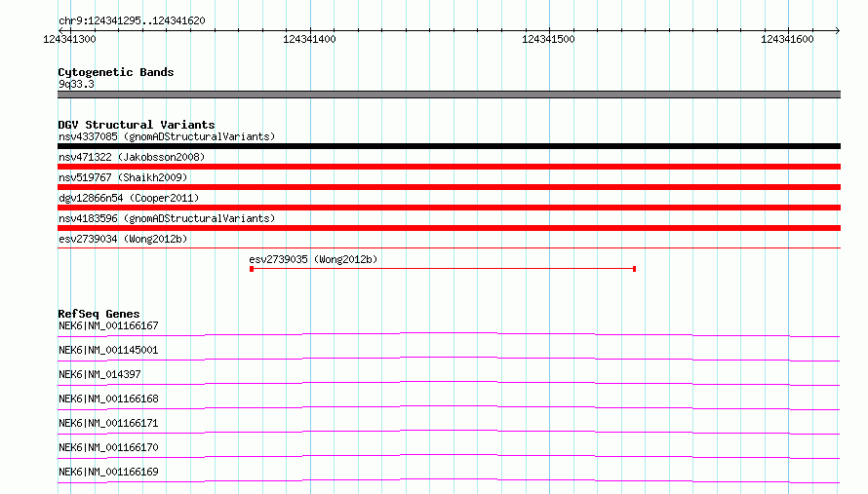Open the NEK6|NM_001166168 transcript label
Screen dimensions: 868x494
[x=108, y=399]
